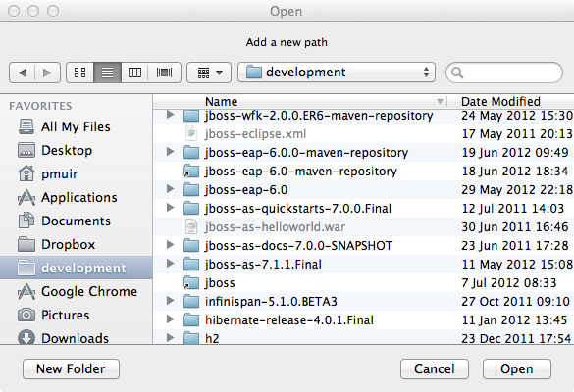The image size is (574, 392).
Task: Click the Dropbox folder icon
Action: tap(26, 244)
